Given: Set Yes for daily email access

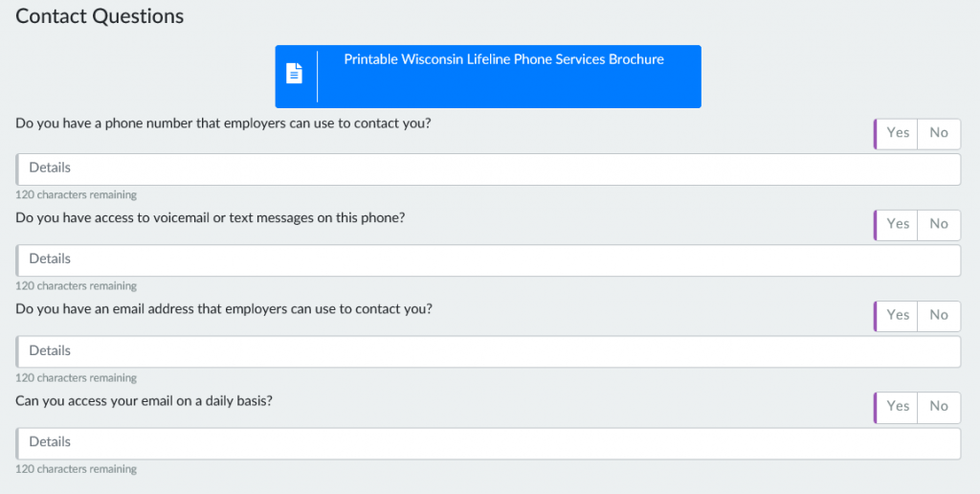Looking at the screenshot, I should 898,406.
